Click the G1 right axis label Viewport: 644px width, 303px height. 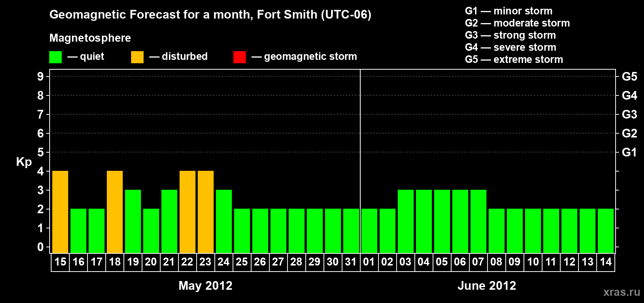point(630,152)
